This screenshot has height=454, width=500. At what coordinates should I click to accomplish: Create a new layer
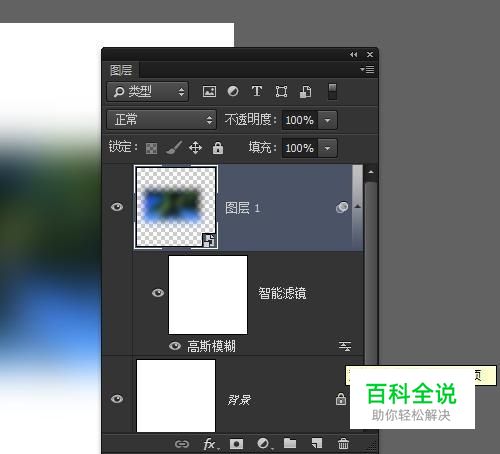coord(317,443)
